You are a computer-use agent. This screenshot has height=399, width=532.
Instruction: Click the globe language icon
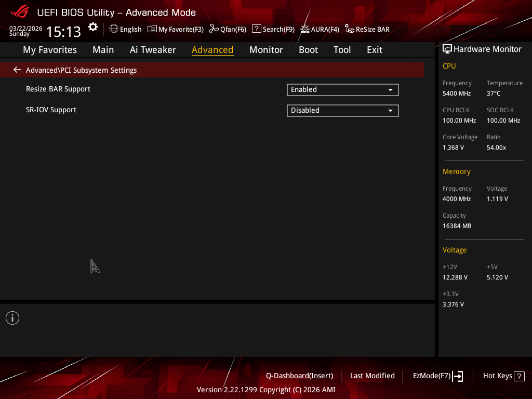tap(114, 29)
